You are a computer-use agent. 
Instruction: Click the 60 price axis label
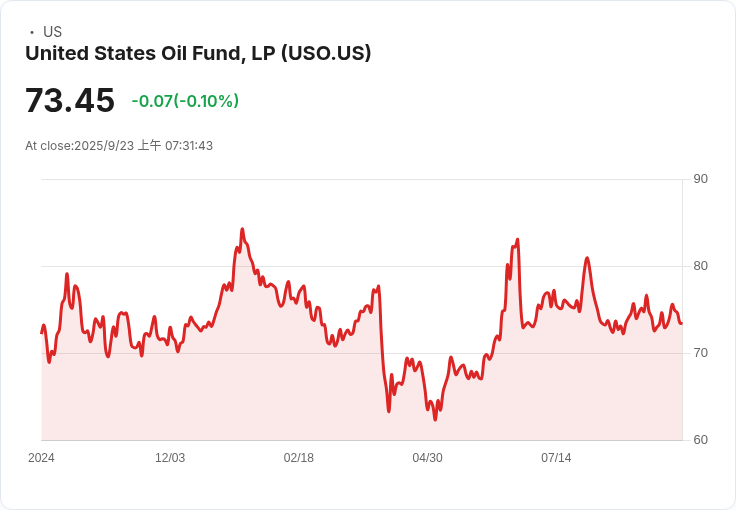tap(700, 440)
